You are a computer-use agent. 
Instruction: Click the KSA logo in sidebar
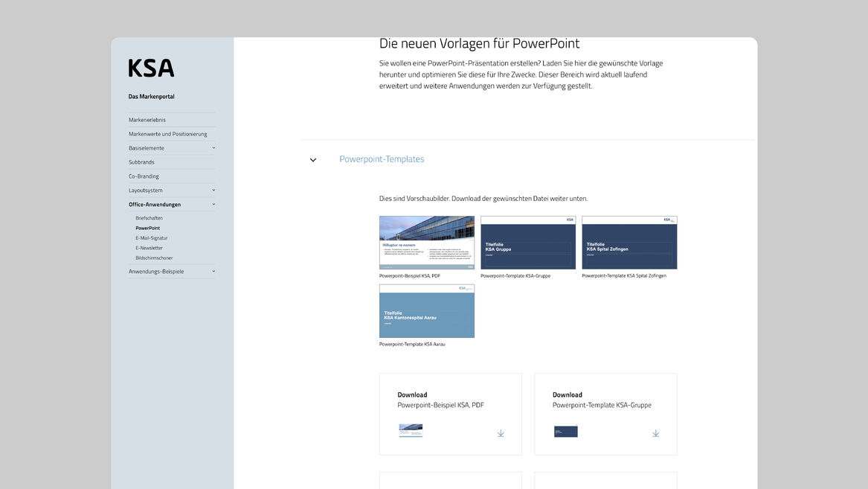pyautogui.click(x=151, y=68)
